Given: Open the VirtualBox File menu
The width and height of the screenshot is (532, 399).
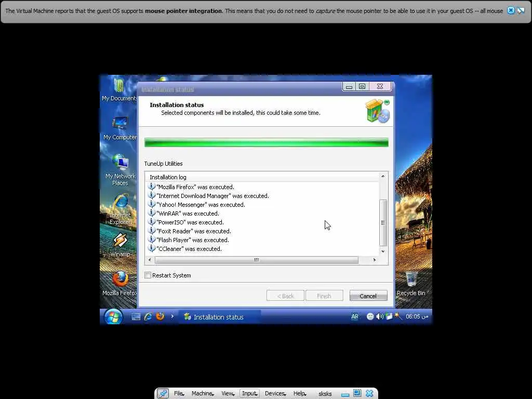Looking at the screenshot, I should 179,394.
